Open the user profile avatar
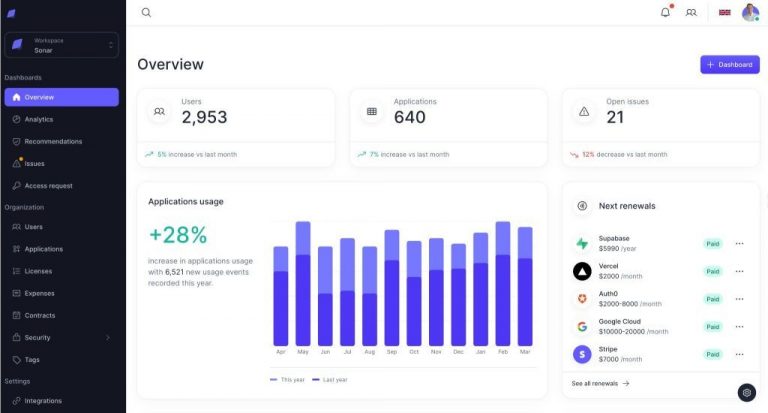The image size is (768, 413). click(x=750, y=13)
